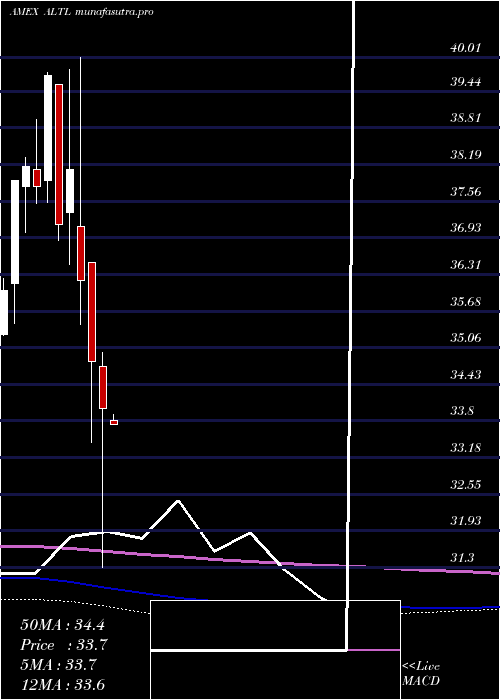This screenshot has width=500, height=700.
Task: Click the 31.93 price axis label
Action: pos(466,521)
